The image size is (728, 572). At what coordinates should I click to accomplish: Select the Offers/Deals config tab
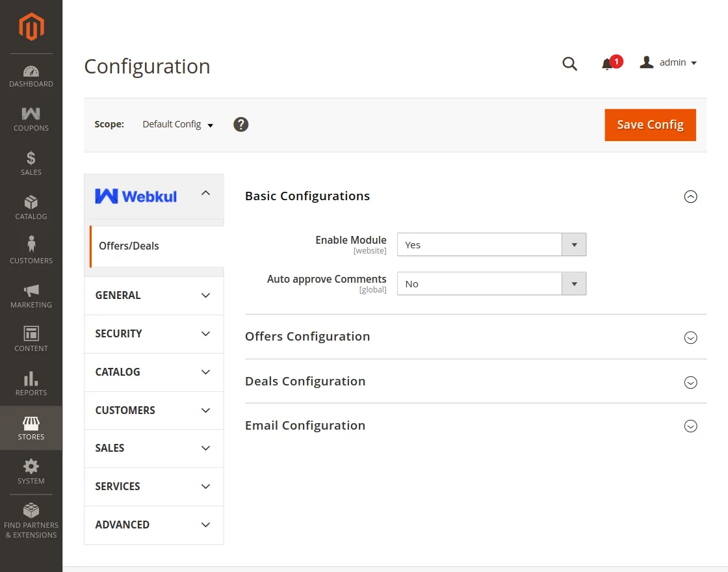129,246
